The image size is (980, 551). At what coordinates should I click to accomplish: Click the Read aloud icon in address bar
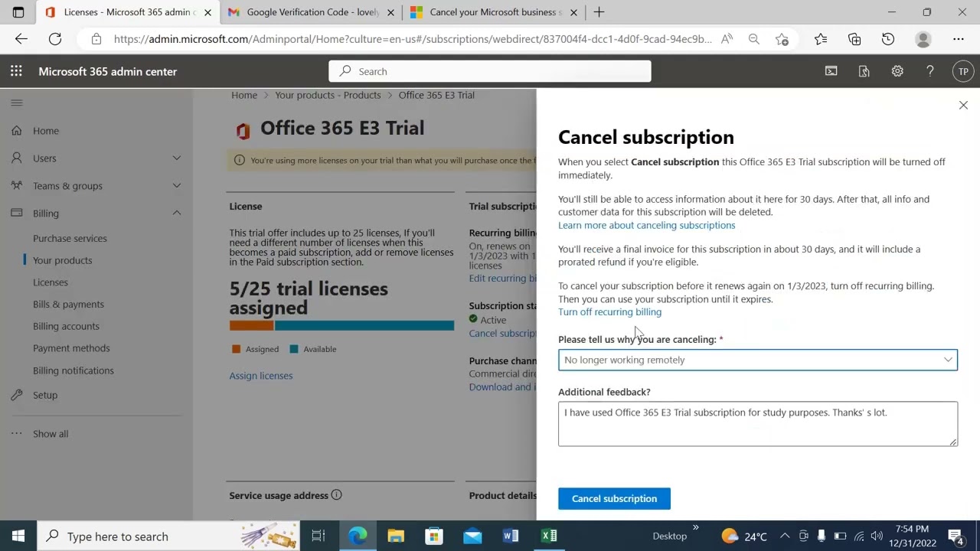pos(727,39)
